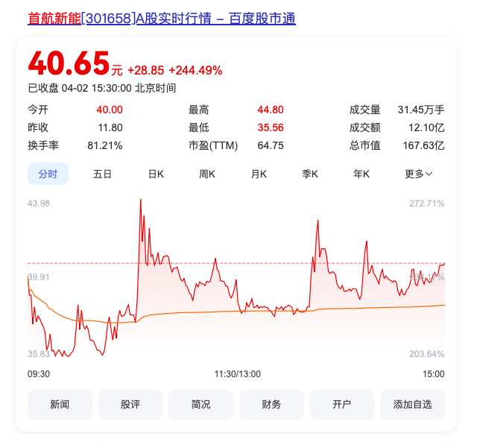Select the 分时 chart tab

click(x=48, y=174)
